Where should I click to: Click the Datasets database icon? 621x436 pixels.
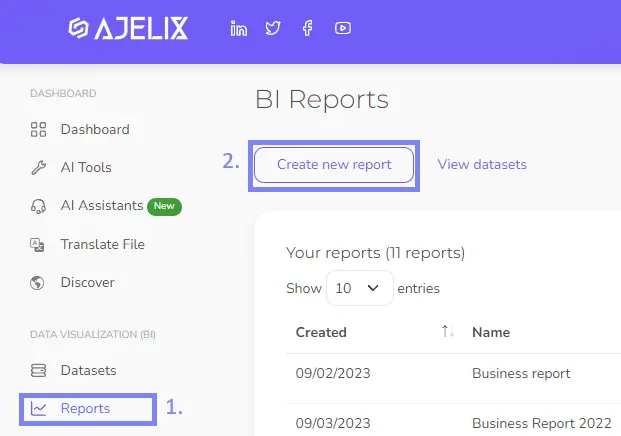click(x=38, y=371)
